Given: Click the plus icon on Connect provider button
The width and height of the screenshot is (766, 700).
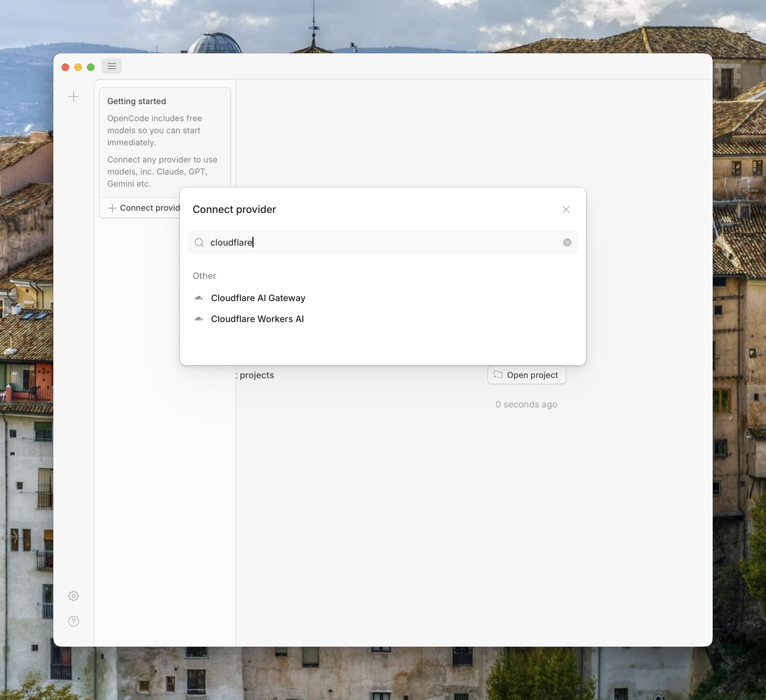Looking at the screenshot, I should coord(112,208).
